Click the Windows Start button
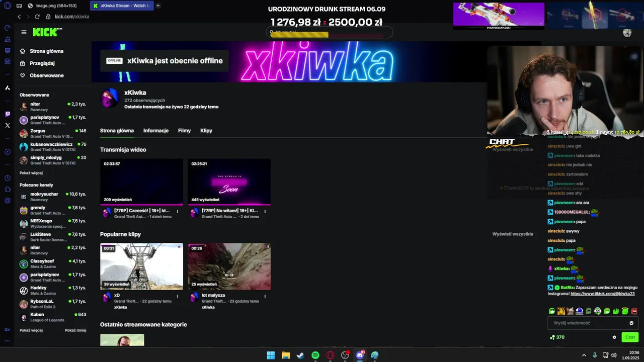Viewport: 644px width, 362px height. 271,355
